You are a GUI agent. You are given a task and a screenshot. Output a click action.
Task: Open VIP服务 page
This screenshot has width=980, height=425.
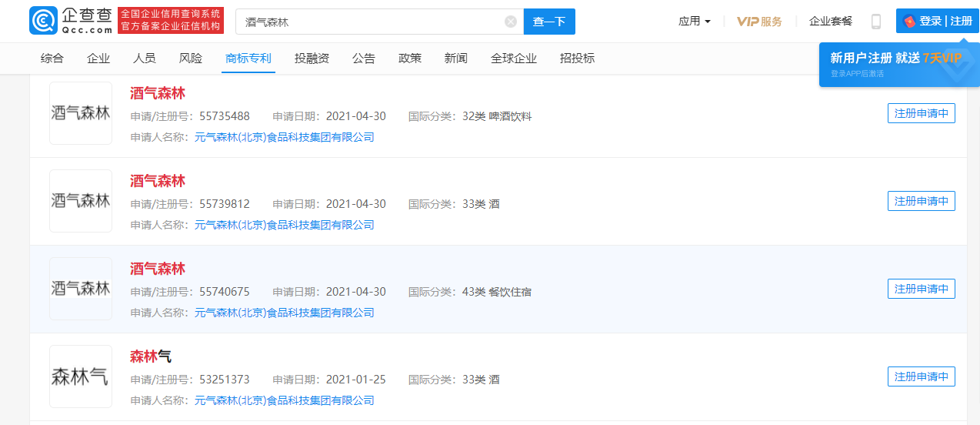(x=759, y=22)
